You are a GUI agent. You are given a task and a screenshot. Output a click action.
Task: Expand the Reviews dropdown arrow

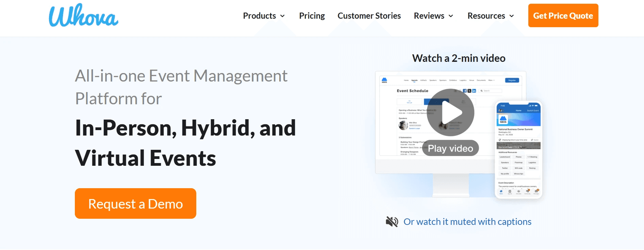pyautogui.click(x=451, y=16)
